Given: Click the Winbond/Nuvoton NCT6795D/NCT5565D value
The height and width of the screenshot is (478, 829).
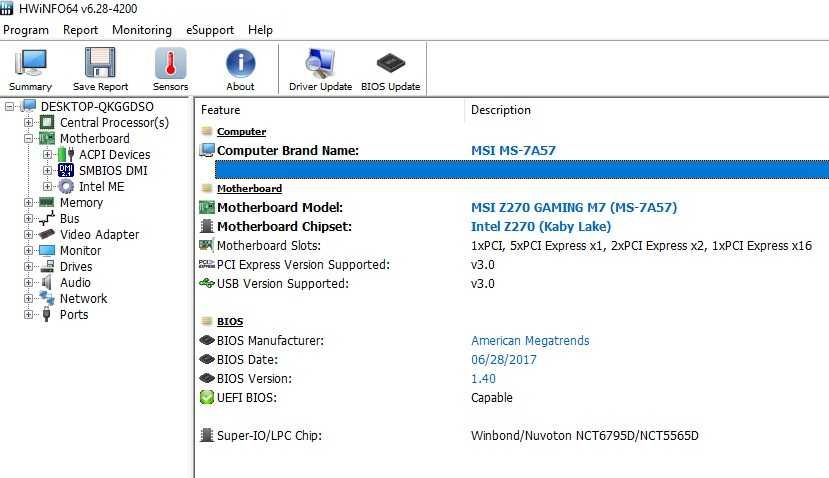Looking at the screenshot, I should point(585,436).
